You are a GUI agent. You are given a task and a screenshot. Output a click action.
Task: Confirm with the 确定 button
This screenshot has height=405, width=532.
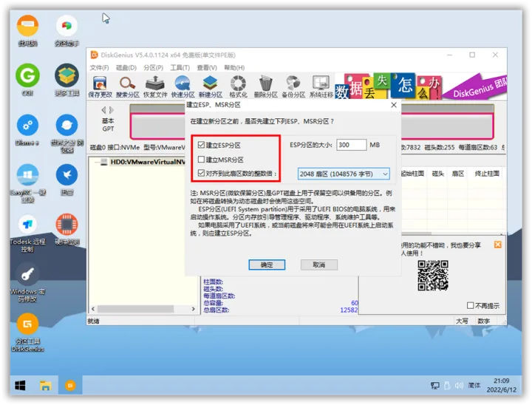click(x=267, y=265)
